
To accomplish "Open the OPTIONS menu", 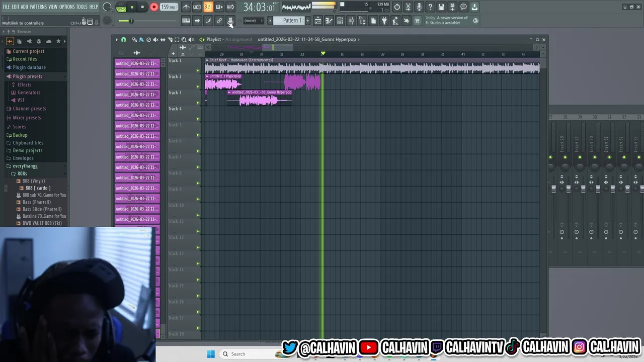I will click(x=67, y=7).
